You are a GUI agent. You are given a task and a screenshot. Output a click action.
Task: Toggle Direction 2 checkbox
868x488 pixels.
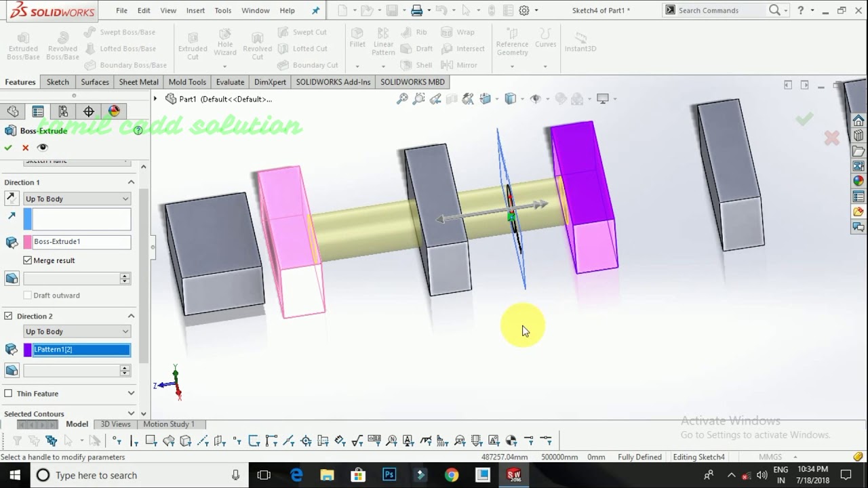click(8, 316)
